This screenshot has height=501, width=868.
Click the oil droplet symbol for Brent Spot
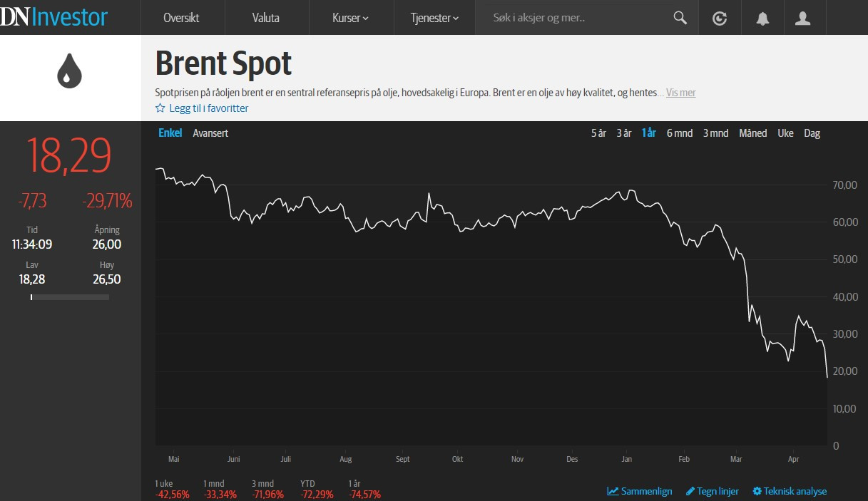pyautogui.click(x=68, y=69)
